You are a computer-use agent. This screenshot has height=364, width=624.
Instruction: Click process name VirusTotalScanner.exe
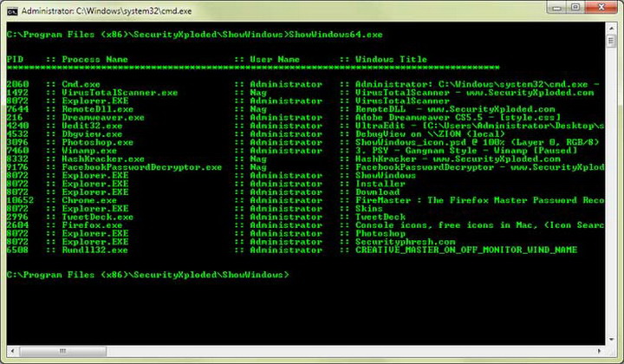pyautogui.click(x=120, y=93)
